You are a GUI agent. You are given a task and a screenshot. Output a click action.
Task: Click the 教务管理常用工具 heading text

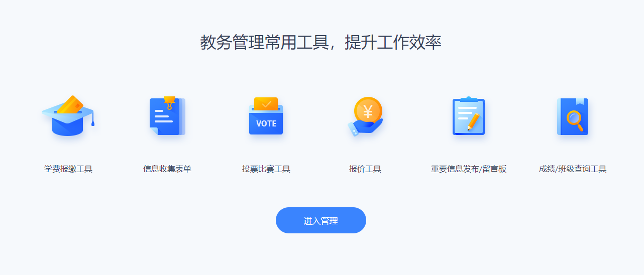[x=264, y=42]
